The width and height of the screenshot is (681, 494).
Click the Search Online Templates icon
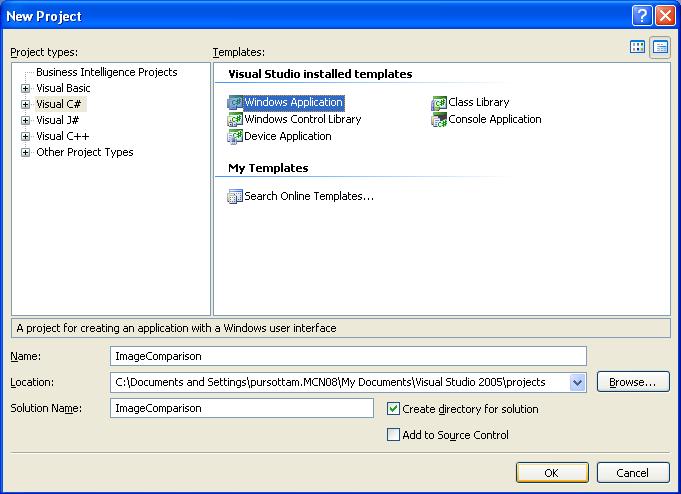(x=235, y=196)
